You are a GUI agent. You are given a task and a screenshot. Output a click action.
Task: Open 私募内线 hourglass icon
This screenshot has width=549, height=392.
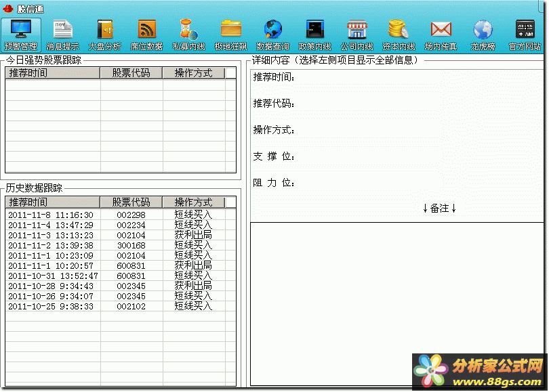coord(188,35)
